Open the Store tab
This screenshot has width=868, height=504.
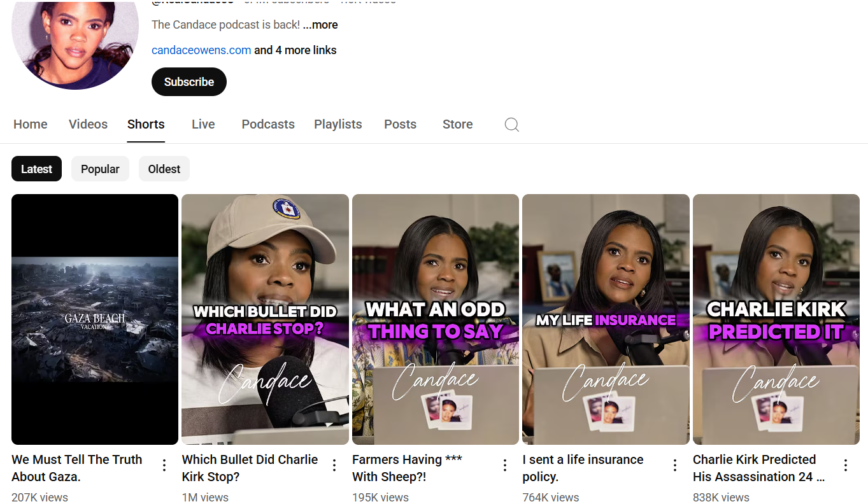click(458, 124)
